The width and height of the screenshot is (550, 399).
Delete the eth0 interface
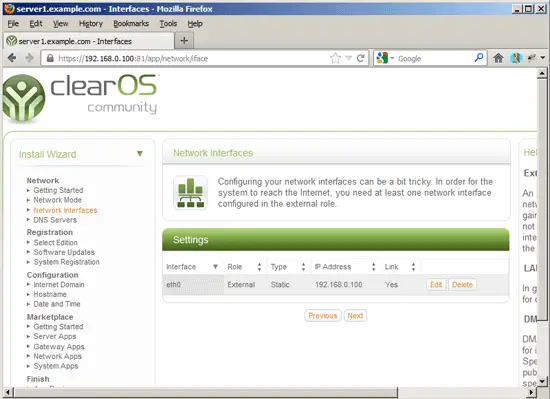462,285
